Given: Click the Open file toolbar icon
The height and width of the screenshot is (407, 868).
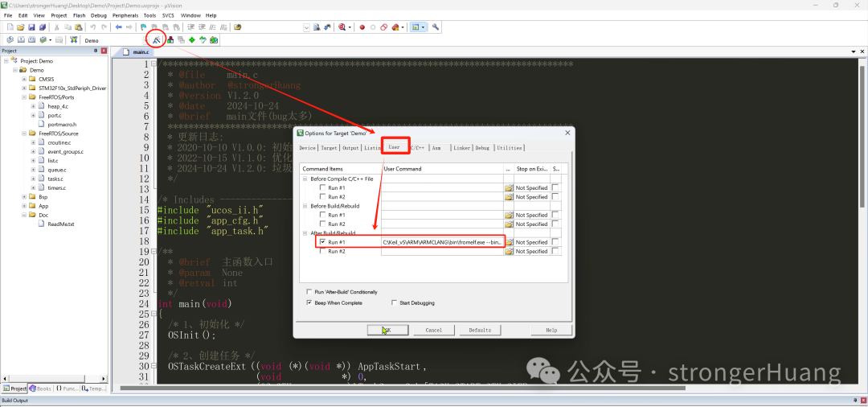Looking at the screenshot, I should (20, 27).
